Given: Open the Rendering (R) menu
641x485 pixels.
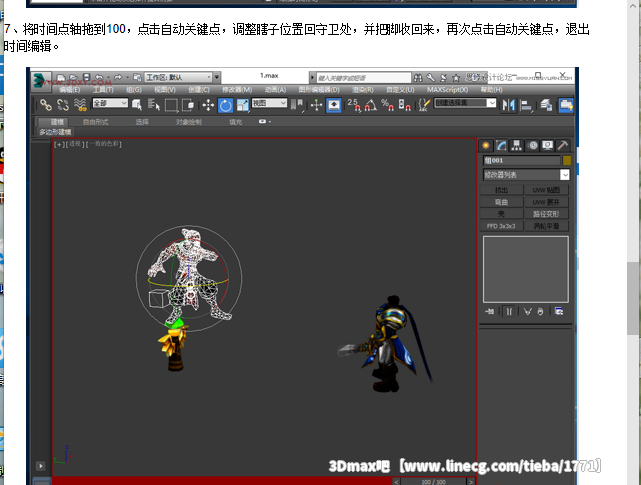Looking at the screenshot, I should pyautogui.click(x=363, y=90).
